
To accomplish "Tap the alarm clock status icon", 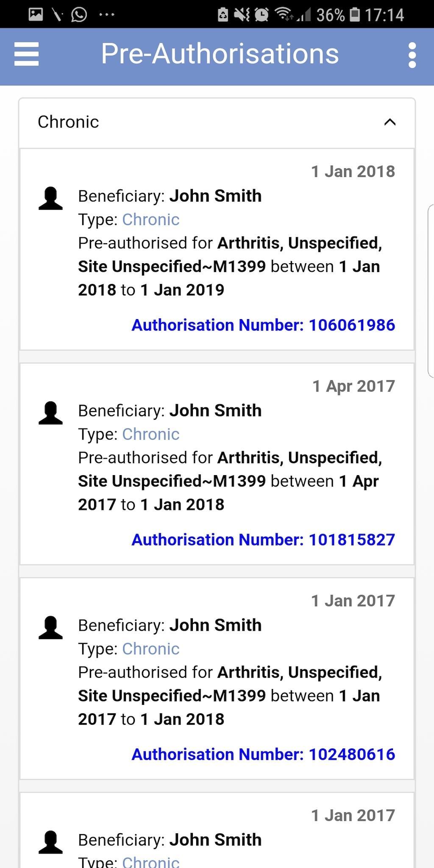I will click(x=262, y=15).
